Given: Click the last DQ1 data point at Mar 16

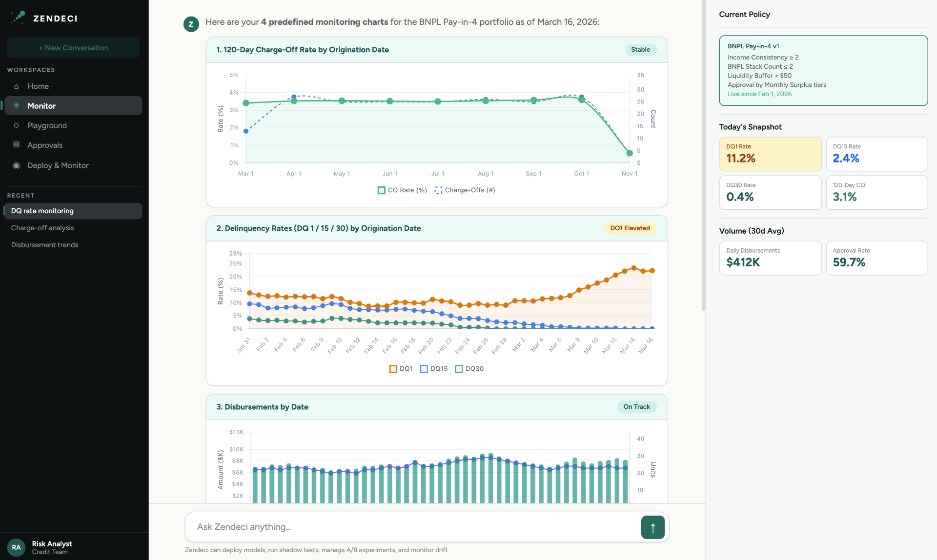Looking at the screenshot, I should [x=652, y=271].
